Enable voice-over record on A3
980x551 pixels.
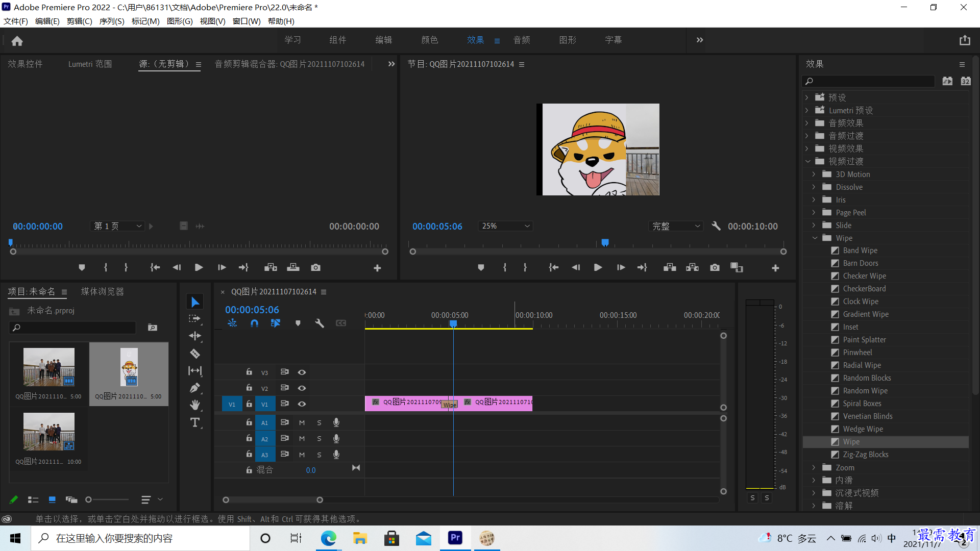(336, 455)
